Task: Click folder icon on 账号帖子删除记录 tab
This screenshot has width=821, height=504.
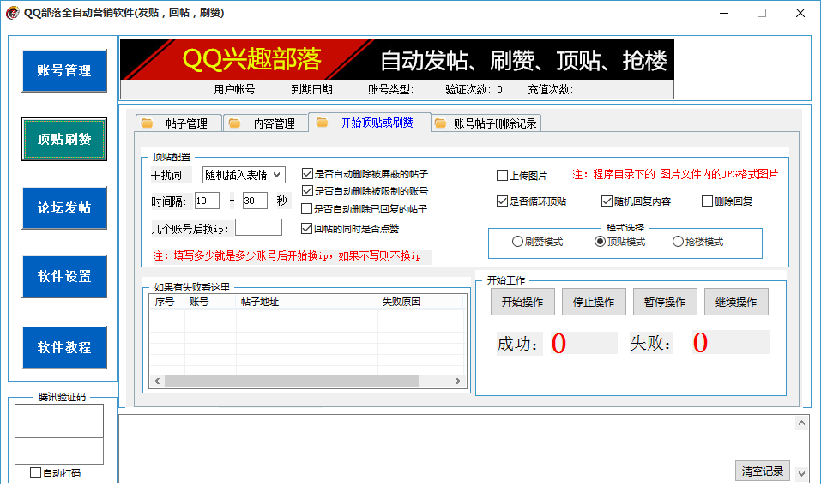Action: 440,123
